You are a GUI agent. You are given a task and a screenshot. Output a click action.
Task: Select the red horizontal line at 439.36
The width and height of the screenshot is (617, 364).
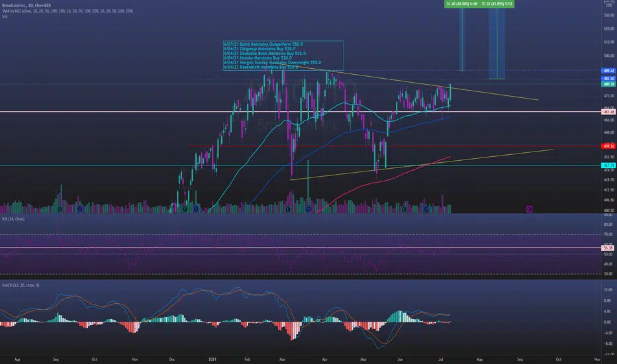[393, 146]
